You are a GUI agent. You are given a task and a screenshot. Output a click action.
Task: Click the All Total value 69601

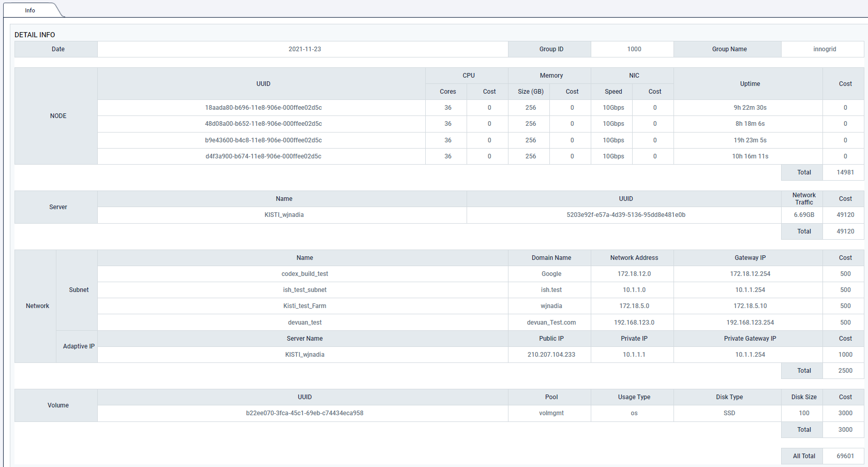pos(845,456)
